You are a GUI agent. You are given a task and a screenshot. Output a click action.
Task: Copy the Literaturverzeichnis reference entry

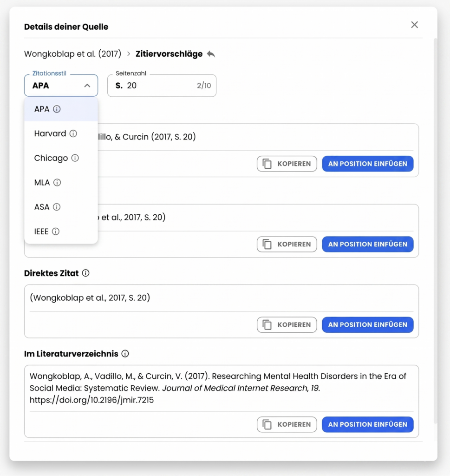click(287, 424)
